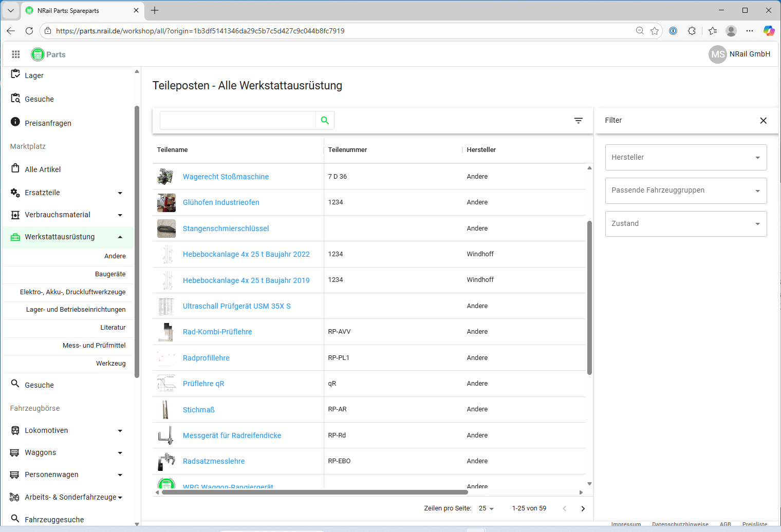The image size is (781, 532).
Task: Open the MS user avatar
Action: tap(717, 54)
